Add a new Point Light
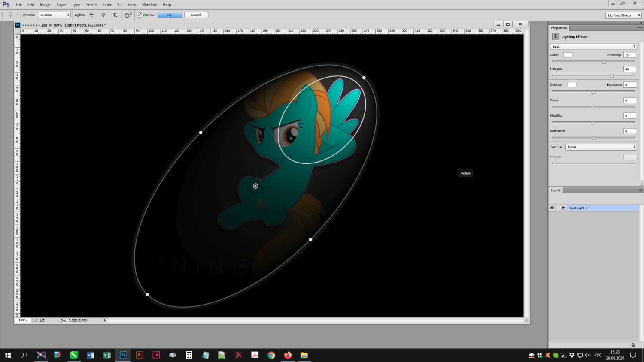The height and width of the screenshot is (362, 644). pos(103,15)
